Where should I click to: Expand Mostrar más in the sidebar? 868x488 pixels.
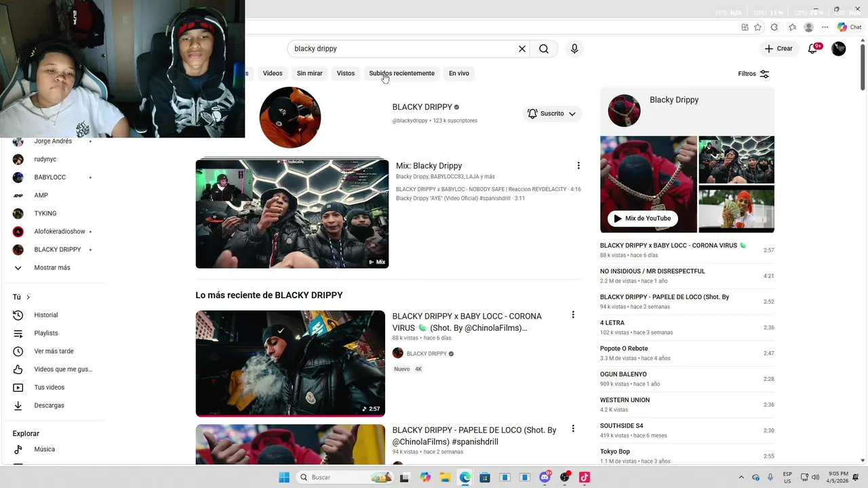[52, 268]
